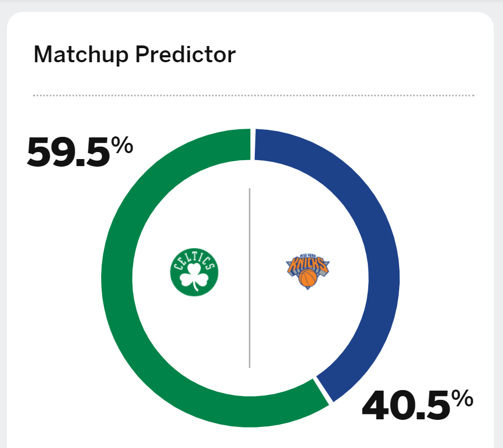Click the percent sign next to 40.5
Viewport: 503px width, 448px height.
tap(462, 398)
